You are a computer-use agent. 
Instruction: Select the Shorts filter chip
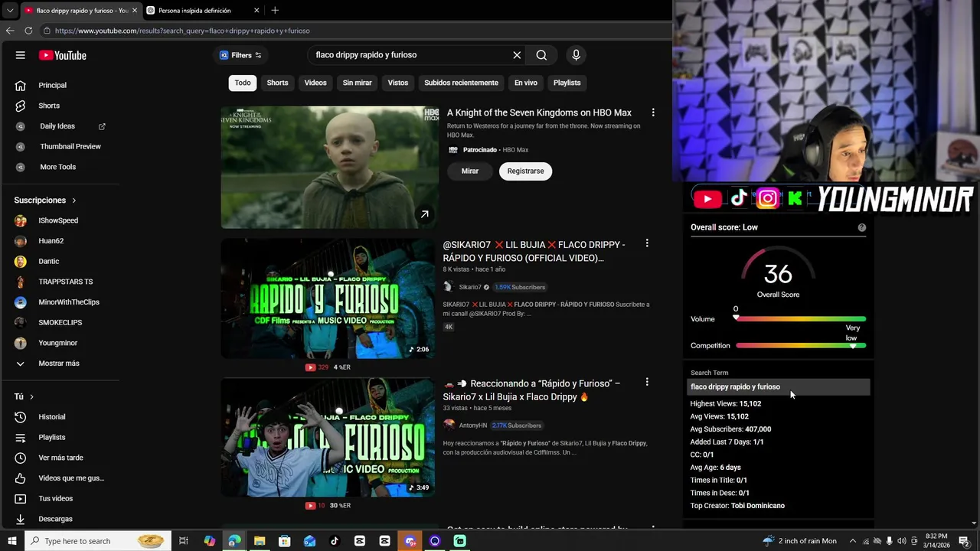[277, 83]
